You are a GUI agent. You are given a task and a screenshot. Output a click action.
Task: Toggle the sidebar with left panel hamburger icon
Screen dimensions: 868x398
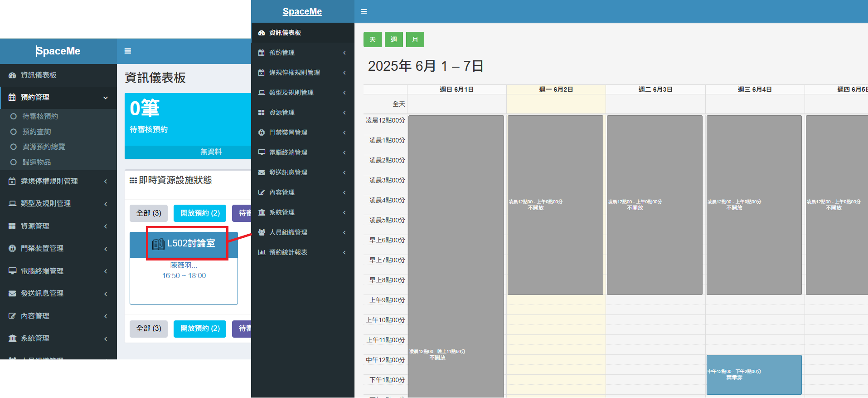[128, 51]
